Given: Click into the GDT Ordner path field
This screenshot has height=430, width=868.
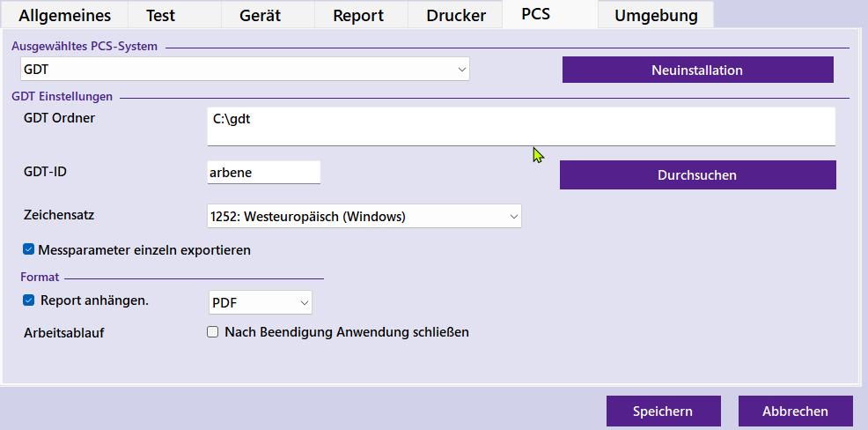Looking at the screenshot, I should tap(520, 126).
